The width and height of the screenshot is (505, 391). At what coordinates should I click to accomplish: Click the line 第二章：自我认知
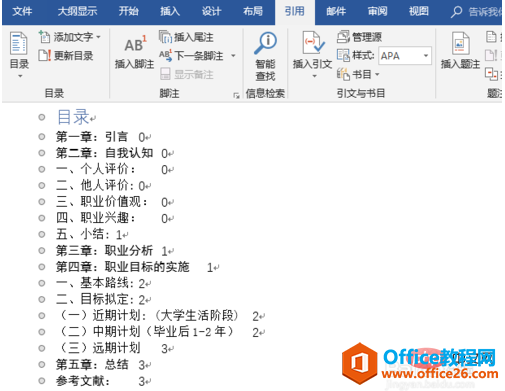(x=104, y=153)
